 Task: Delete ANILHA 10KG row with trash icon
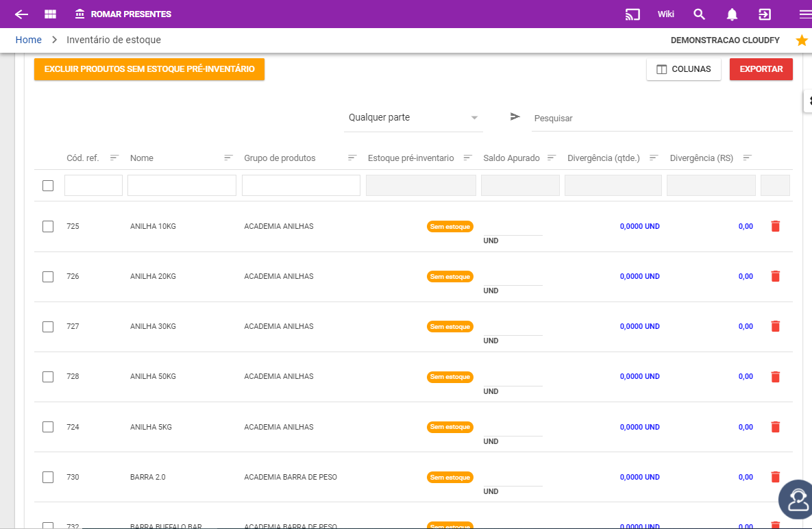pyautogui.click(x=775, y=226)
